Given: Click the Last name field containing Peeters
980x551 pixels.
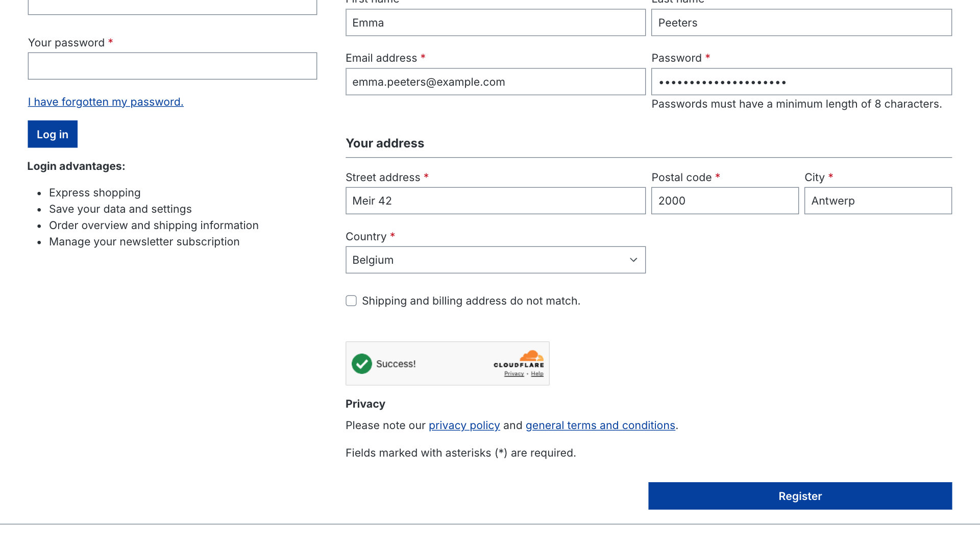Looking at the screenshot, I should point(801,22).
